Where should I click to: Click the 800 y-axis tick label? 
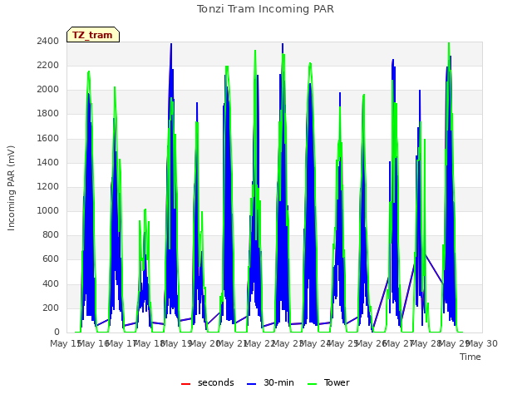point(51,234)
